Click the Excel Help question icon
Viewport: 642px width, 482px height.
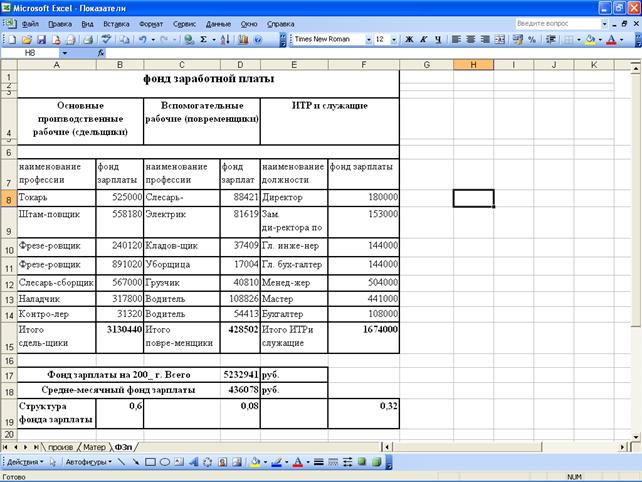(x=258, y=40)
